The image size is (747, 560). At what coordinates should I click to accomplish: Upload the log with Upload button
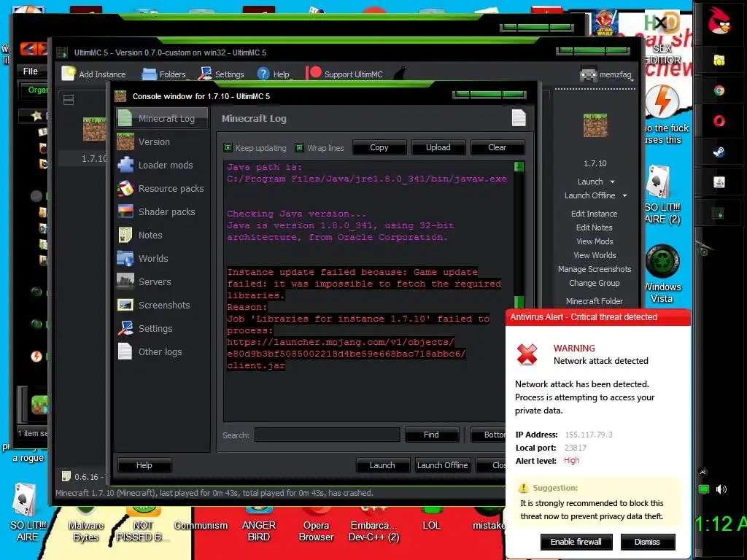438,147
